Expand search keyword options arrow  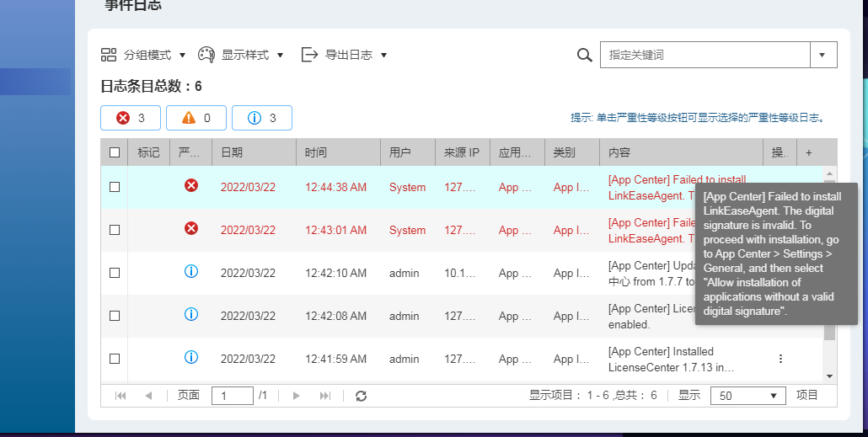coord(823,55)
